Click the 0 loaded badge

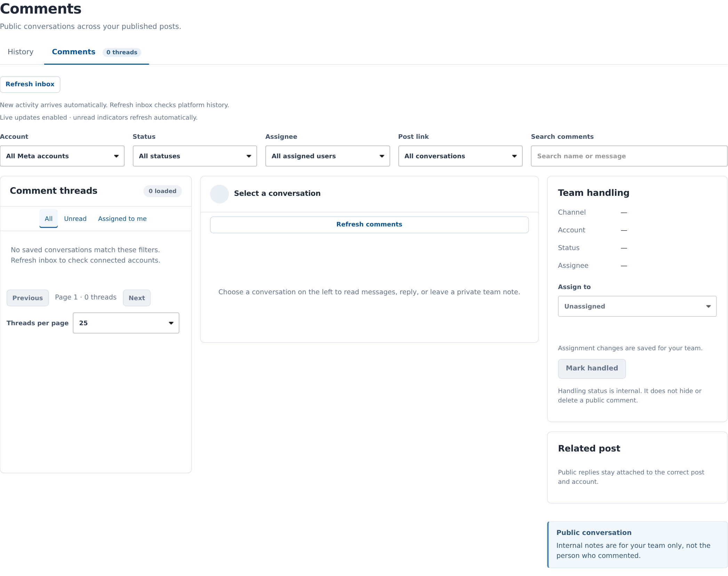click(x=162, y=191)
